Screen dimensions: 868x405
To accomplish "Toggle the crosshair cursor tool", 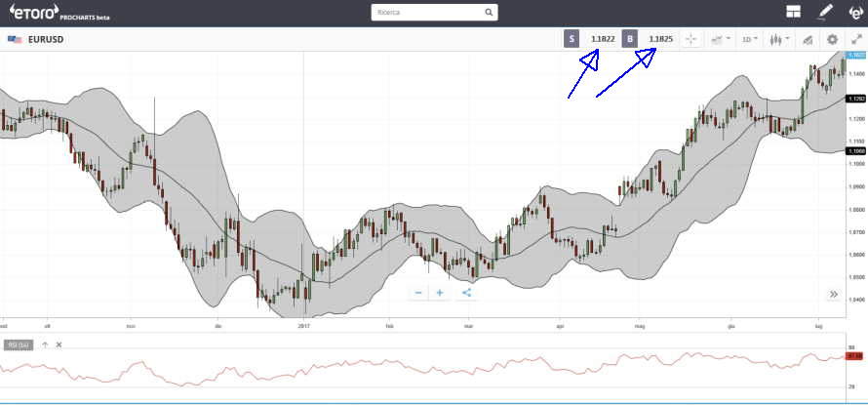I will (x=690, y=39).
